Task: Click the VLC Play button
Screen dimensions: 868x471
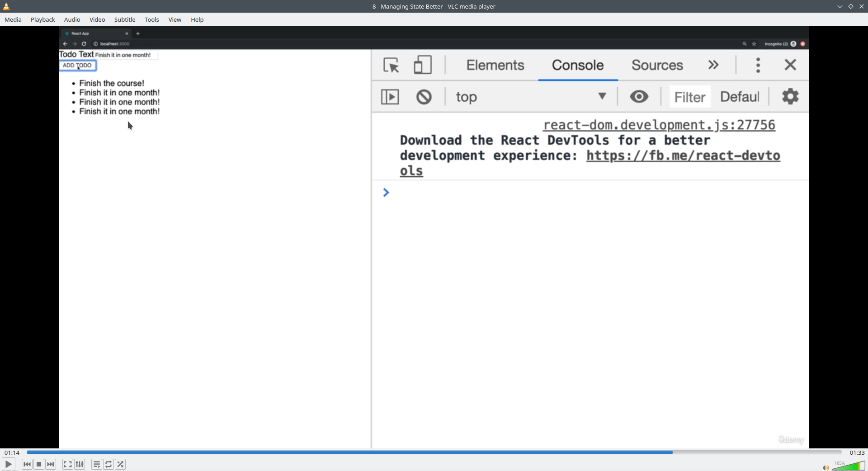Action: [8, 464]
